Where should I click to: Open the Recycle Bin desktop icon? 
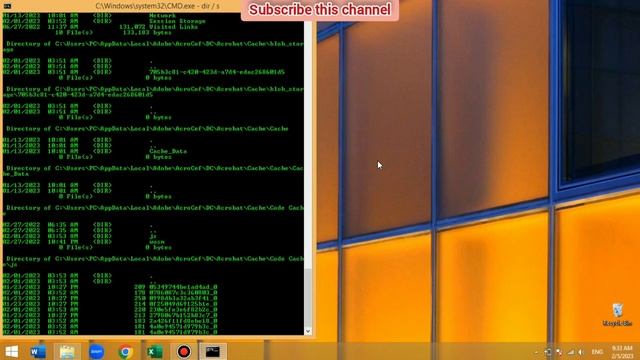click(x=617, y=314)
